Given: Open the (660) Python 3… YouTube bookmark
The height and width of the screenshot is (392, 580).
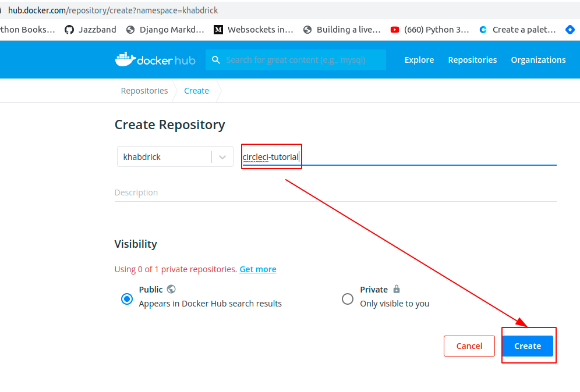Looking at the screenshot, I should pyautogui.click(x=430, y=30).
